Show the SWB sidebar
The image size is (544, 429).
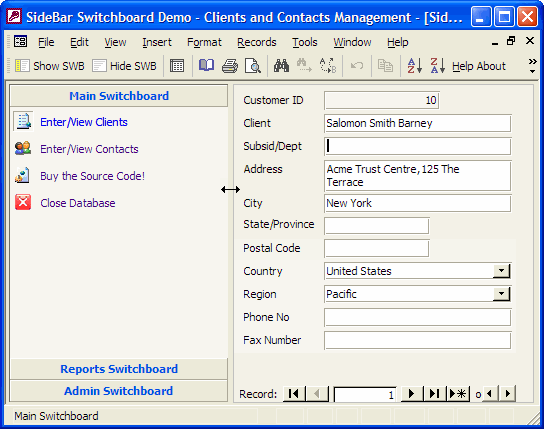click(50, 66)
